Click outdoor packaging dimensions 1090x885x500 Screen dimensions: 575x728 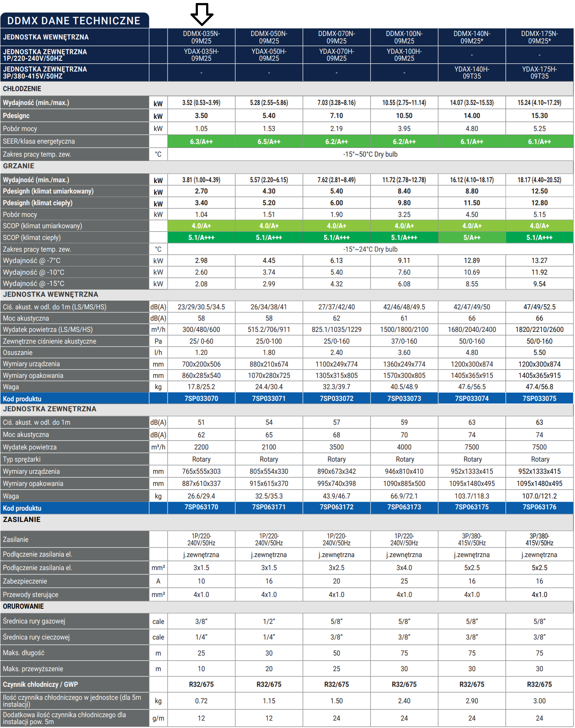(x=404, y=484)
